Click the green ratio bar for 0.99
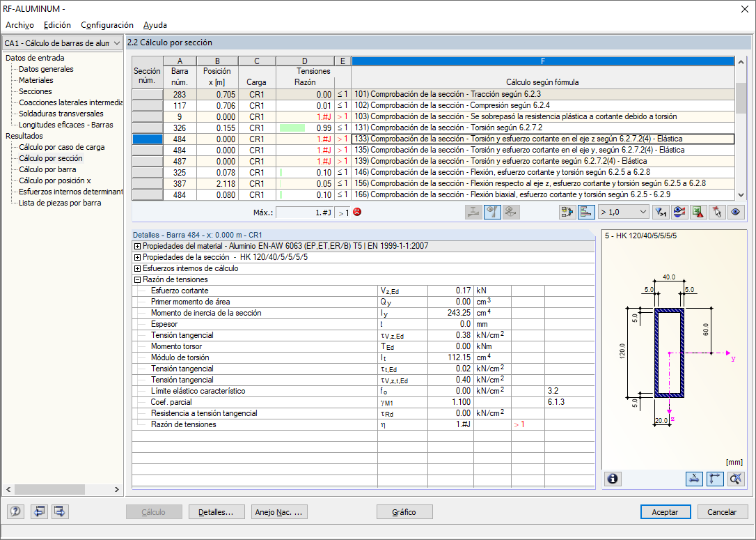The height and width of the screenshot is (540, 756). pyautogui.click(x=292, y=128)
